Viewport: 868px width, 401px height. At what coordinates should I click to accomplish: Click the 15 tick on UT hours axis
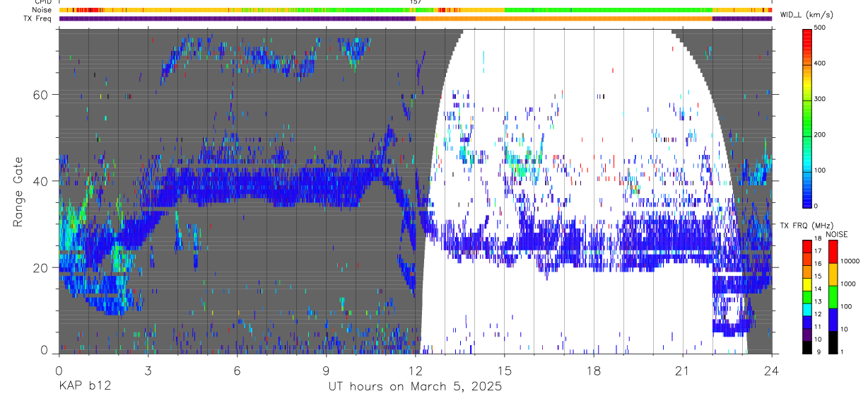coord(505,370)
